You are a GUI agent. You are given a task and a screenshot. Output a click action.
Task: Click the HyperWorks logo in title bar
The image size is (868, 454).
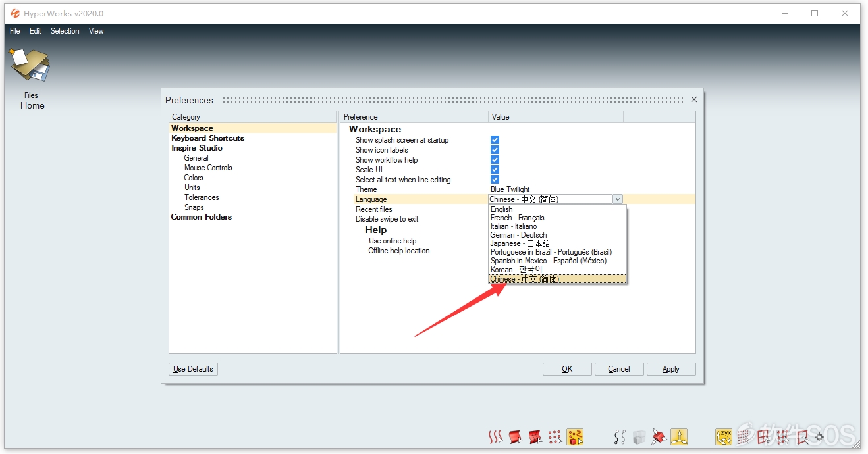[15, 13]
